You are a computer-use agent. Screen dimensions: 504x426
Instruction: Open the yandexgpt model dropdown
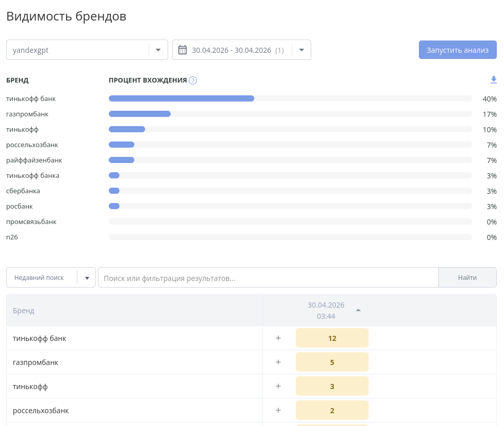(x=87, y=50)
